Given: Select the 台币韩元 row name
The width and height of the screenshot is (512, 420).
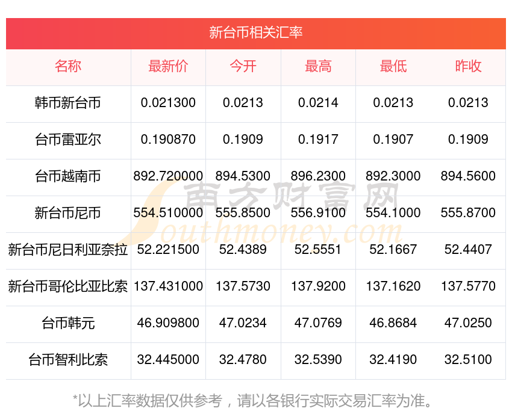Looking at the screenshot, I should coord(68,323).
